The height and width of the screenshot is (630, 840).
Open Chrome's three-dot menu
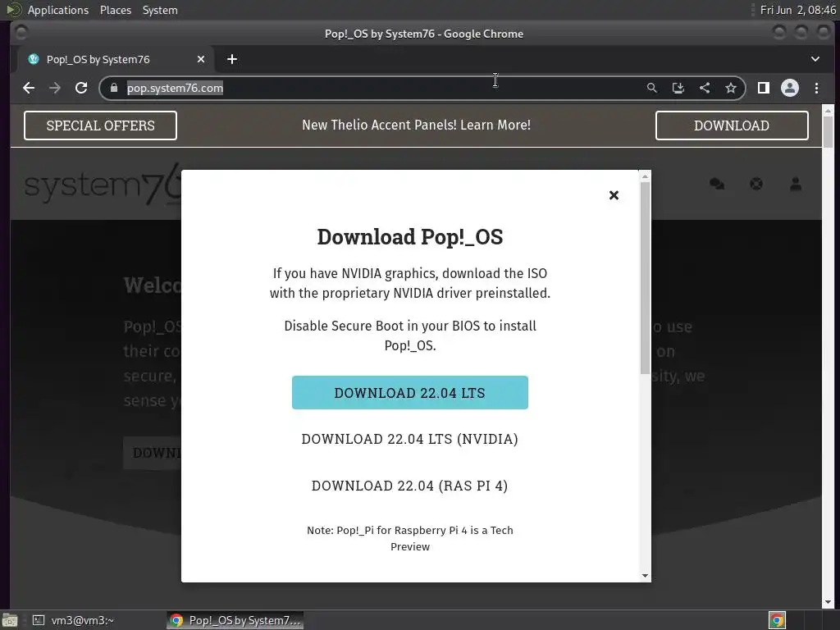click(816, 88)
